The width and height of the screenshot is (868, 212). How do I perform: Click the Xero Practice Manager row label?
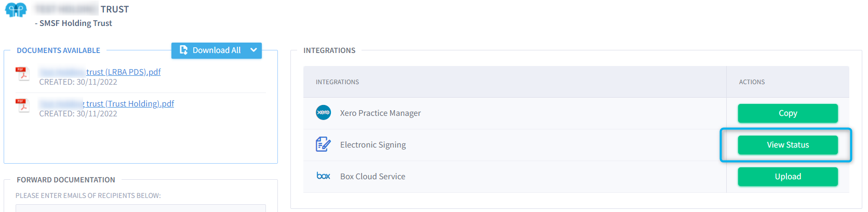tap(380, 113)
